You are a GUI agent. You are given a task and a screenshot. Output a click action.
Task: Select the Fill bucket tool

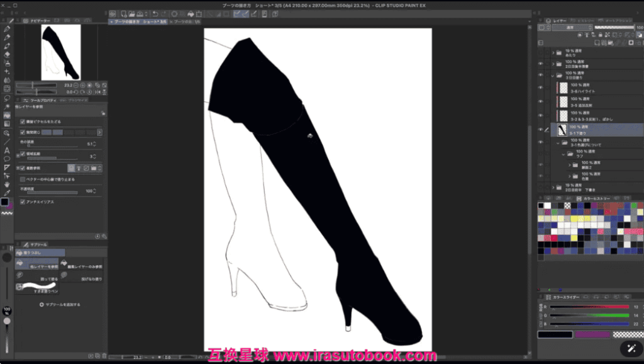click(7, 115)
